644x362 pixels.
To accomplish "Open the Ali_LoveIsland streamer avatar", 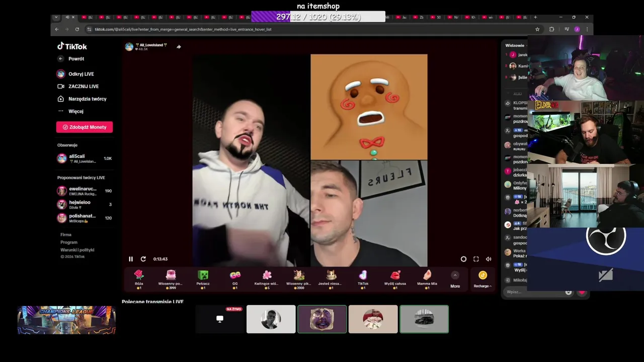I will tap(129, 47).
